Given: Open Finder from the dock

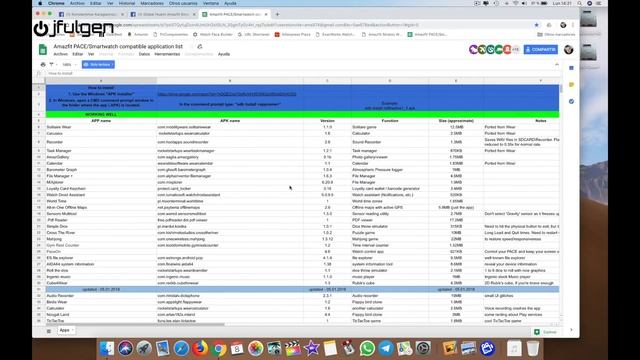Looking at the screenshot, I should point(107,348).
